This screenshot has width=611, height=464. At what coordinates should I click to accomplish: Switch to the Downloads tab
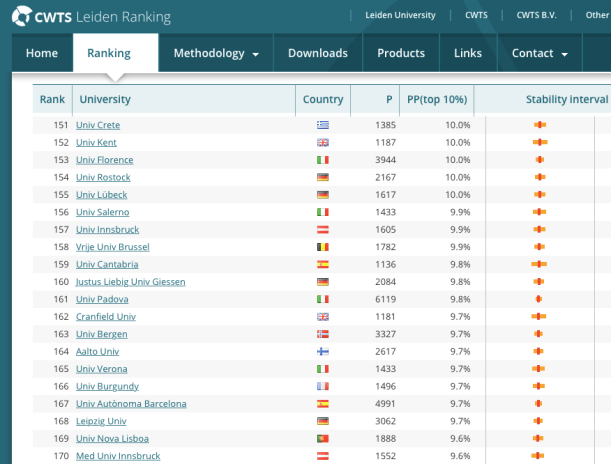[317, 53]
